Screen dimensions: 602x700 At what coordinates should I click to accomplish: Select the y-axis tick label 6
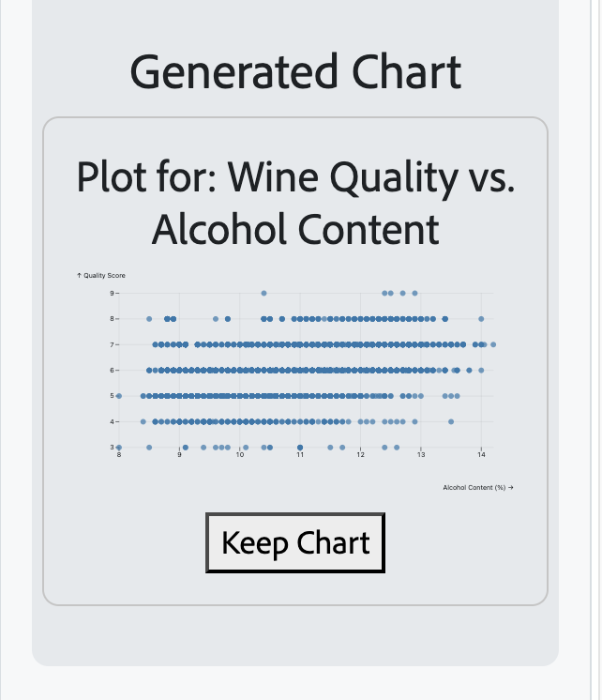(x=112, y=371)
